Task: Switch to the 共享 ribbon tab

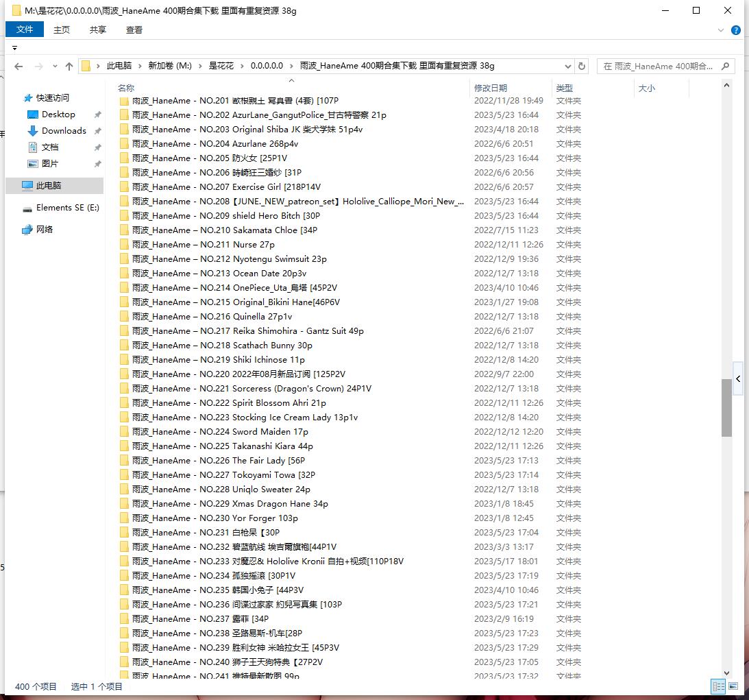Action: (98, 29)
